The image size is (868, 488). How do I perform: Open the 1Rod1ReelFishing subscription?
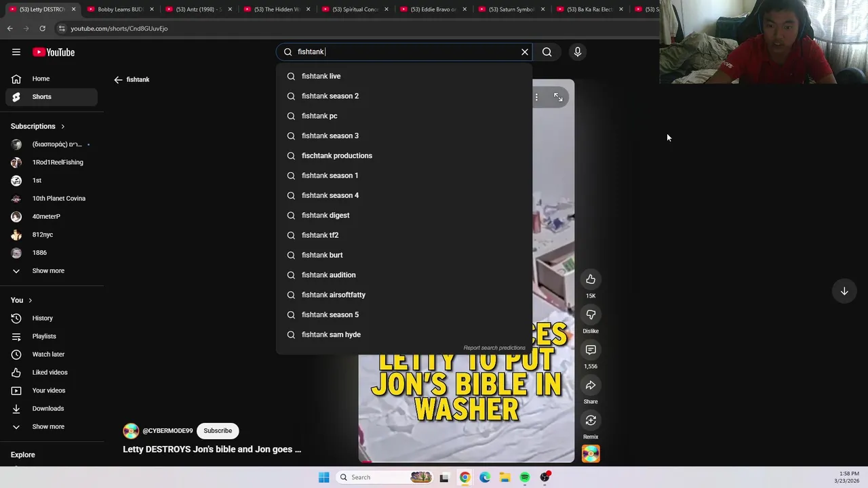[52, 162]
